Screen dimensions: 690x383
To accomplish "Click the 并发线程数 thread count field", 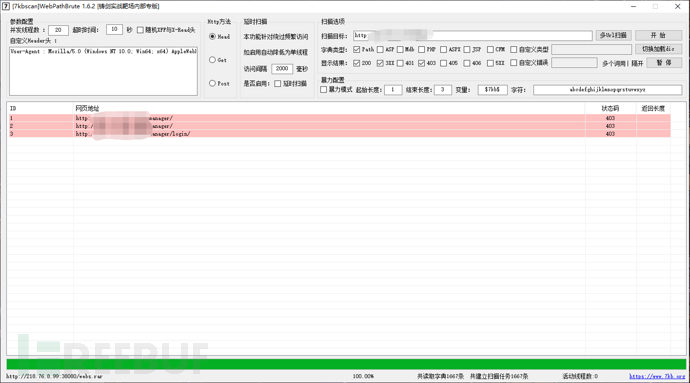I will pyautogui.click(x=58, y=30).
